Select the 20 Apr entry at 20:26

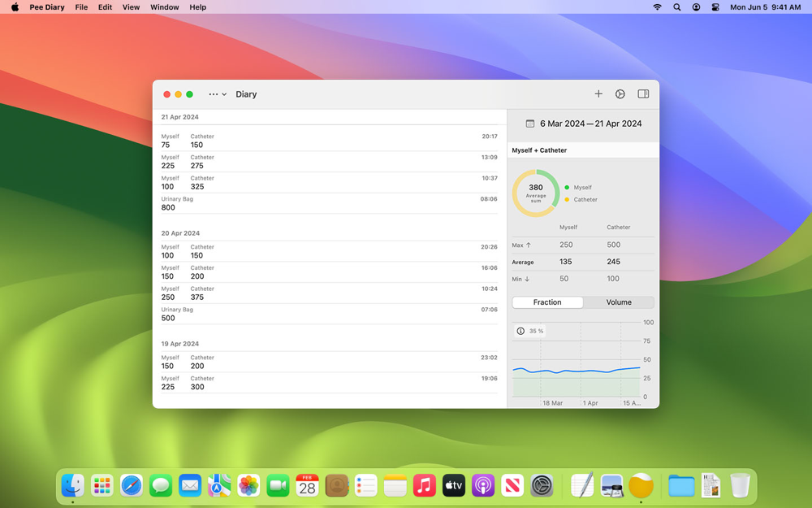[x=330, y=251]
